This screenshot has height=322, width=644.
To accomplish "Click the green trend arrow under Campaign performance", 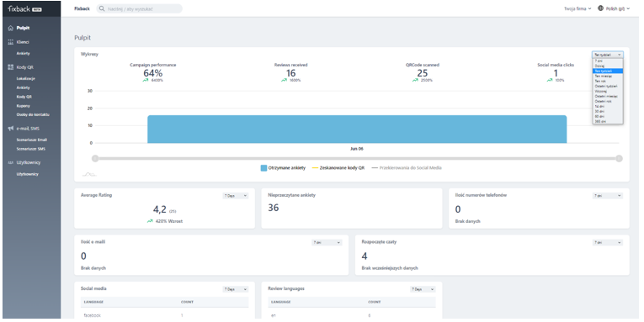I will coord(146,80).
